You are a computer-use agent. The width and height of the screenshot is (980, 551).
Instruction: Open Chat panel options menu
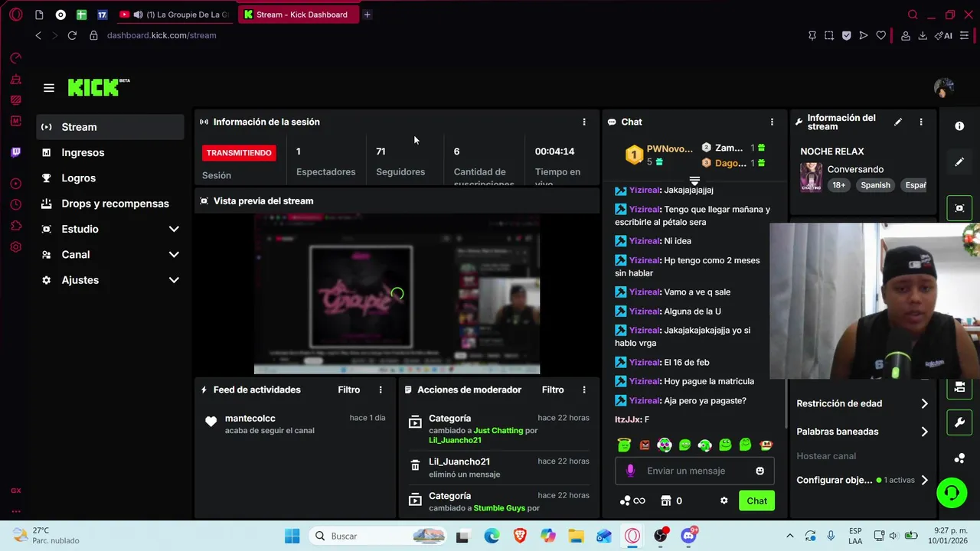(772, 122)
